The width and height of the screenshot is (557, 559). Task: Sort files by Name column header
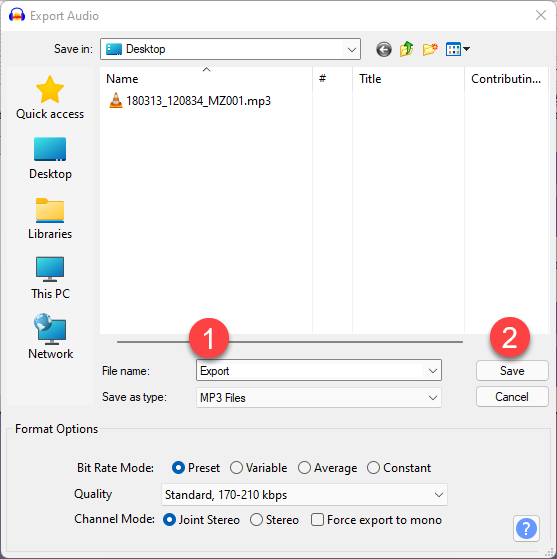point(206,78)
